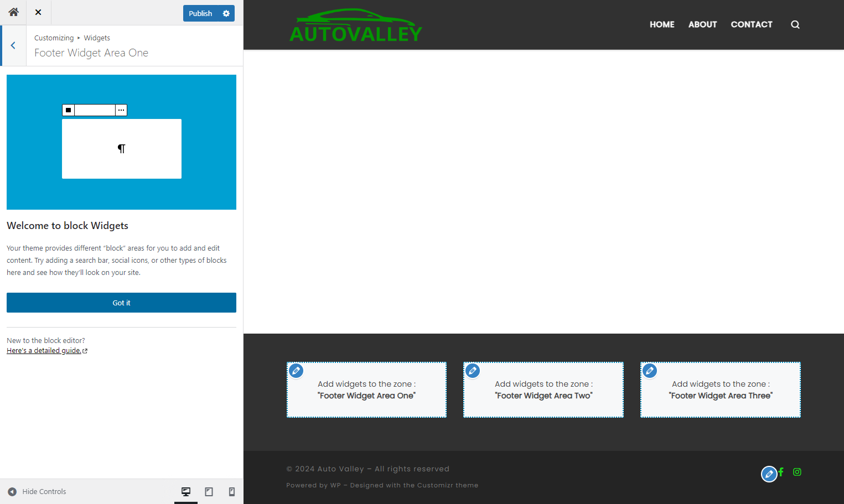
Task: Click the block widgets illustration image
Action: 121,142
